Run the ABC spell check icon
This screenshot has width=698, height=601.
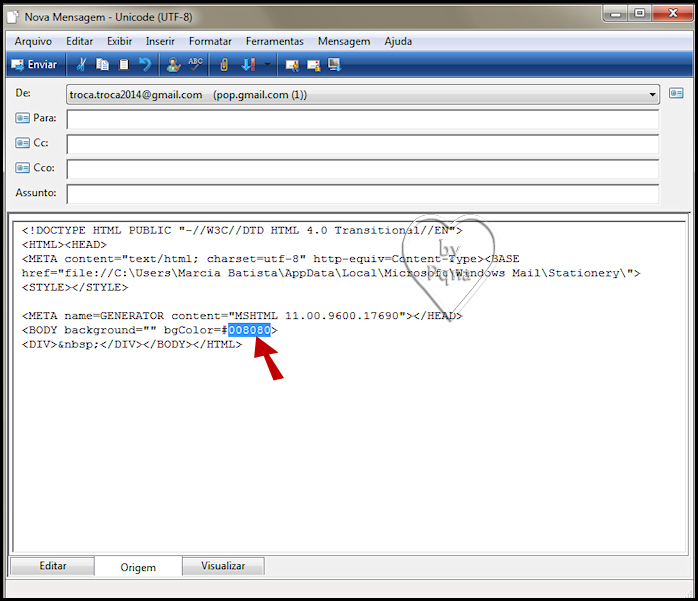pos(195,65)
